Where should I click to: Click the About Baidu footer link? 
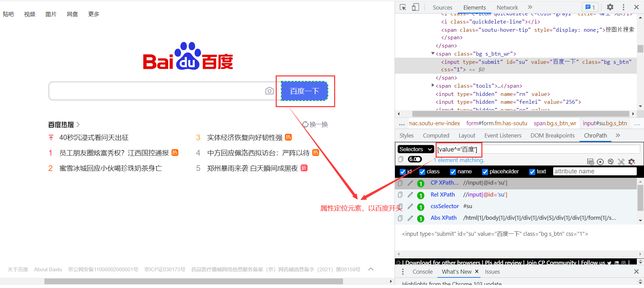(48, 269)
